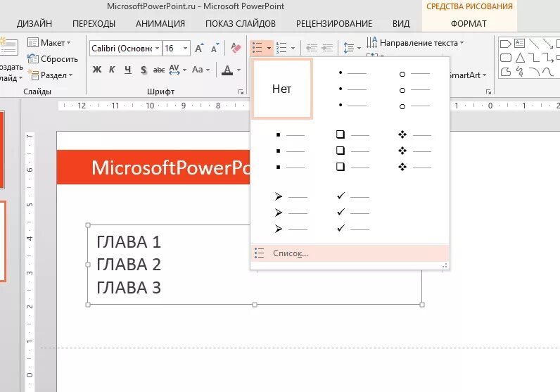Click the font color (A) button
The width and height of the screenshot is (560, 392).
tap(227, 70)
